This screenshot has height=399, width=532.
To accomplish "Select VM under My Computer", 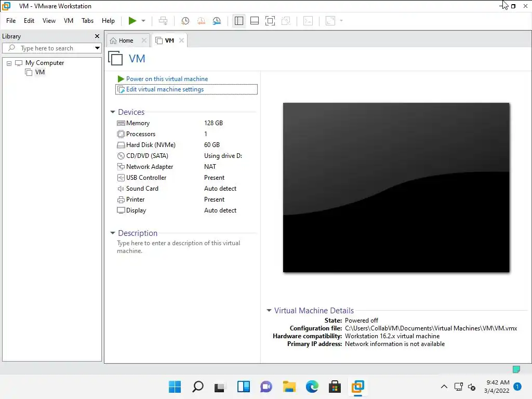I will [x=39, y=72].
